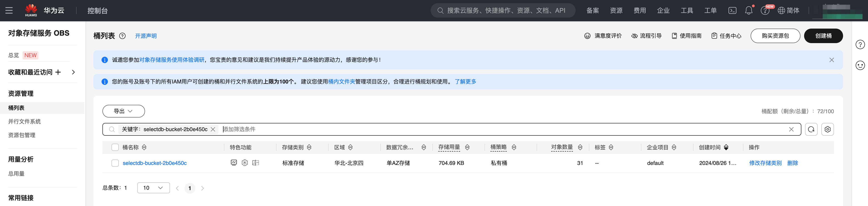
Task: Open the notification bell
Action: pos(749,10)
